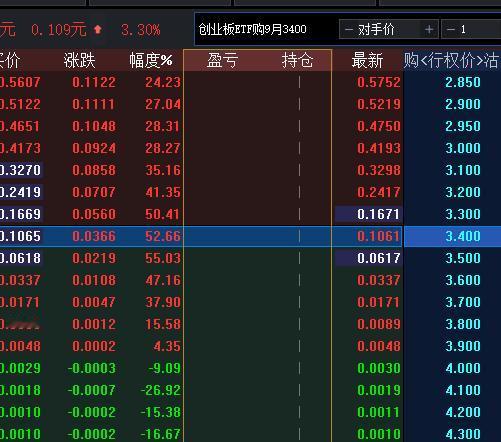Screen dimensions: 501x442
Task: Select strike price 3.800 row
Action: pyautogui.click(x=463, y=324)
